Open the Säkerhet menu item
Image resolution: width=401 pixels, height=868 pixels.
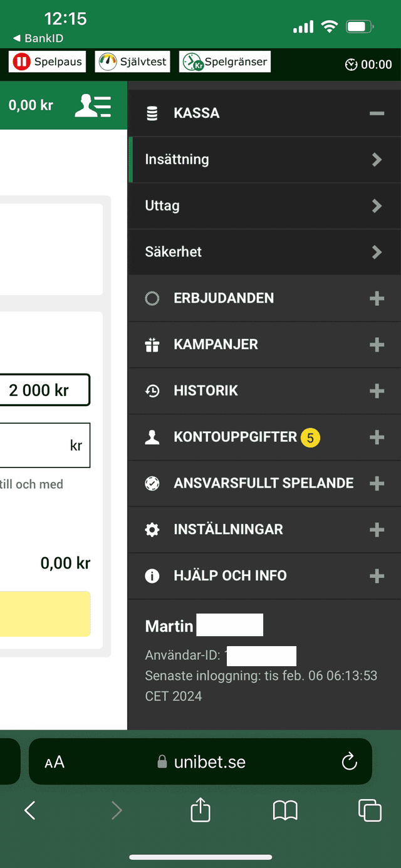pyautogui.click(x=263, y=252)
